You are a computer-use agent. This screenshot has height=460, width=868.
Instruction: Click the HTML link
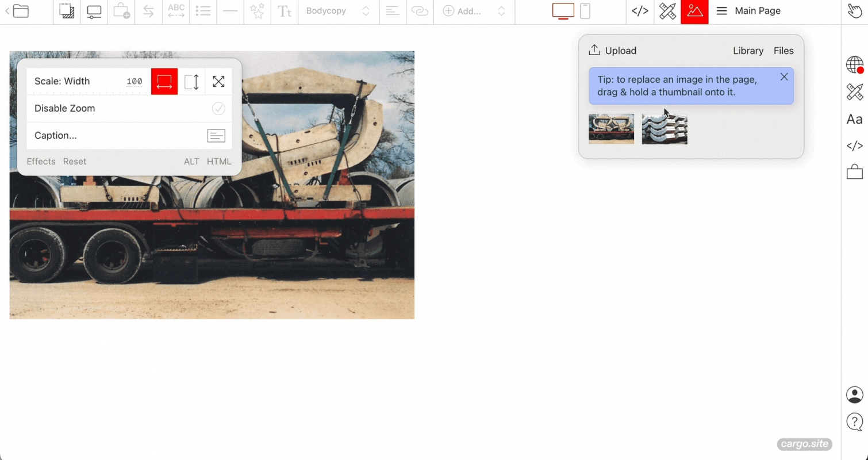(x=219, y=162)
